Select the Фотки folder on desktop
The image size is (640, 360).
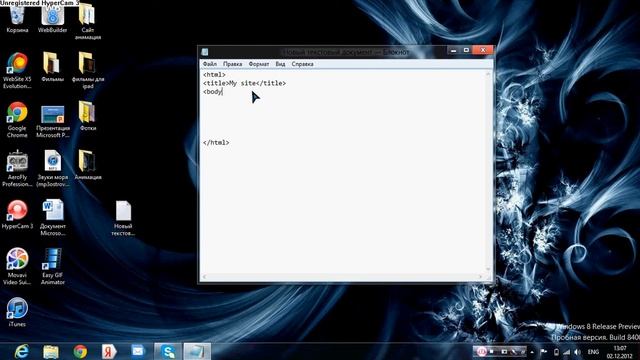(x=87, y=116)
